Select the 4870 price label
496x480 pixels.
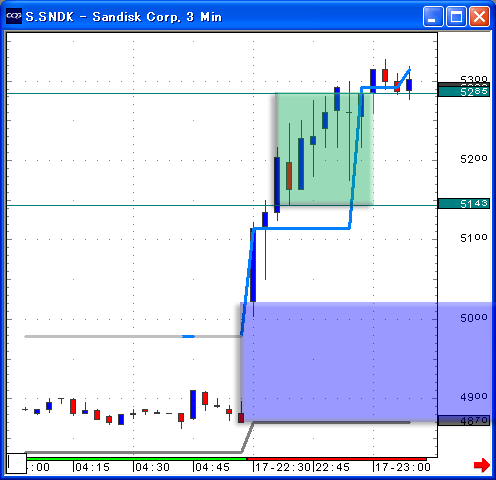(464, 421)
